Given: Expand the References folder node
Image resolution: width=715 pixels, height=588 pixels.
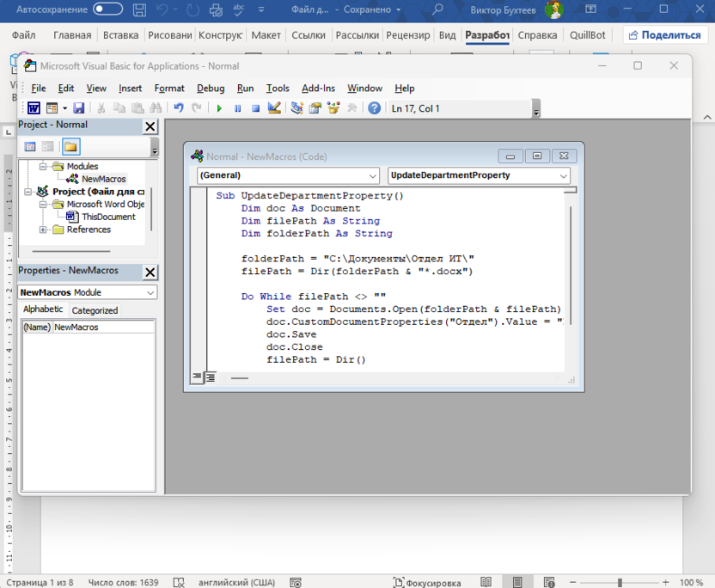Looking at the screenshot, I should pyautogui.click(x=43, y=230).
